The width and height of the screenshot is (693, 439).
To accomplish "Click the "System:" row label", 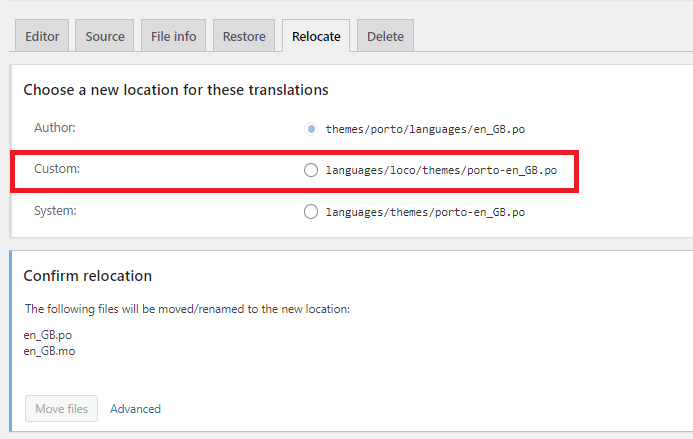I will [x=56, y=211].
